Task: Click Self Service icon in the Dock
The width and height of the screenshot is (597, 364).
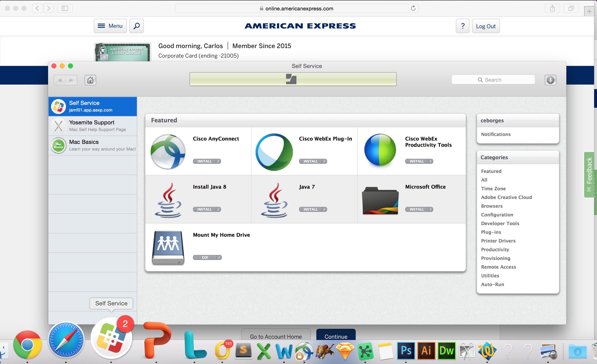Action: tap(112, 338)
